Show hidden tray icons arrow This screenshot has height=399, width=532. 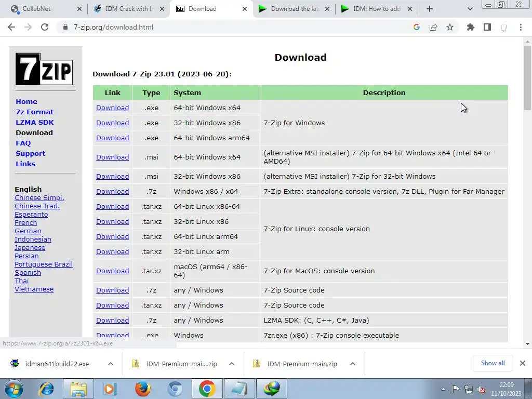pyautogui.click(x=443, y=389)
